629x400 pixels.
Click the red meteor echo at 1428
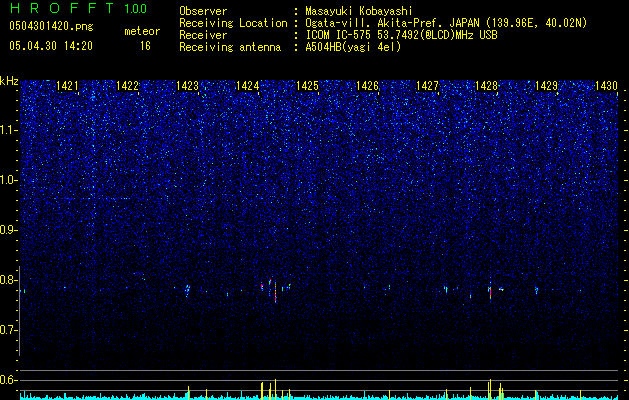coord(490,292)
